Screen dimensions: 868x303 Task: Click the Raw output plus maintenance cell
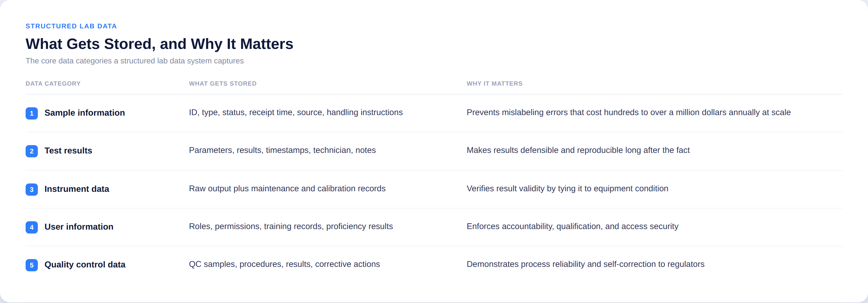pos(287,188)
